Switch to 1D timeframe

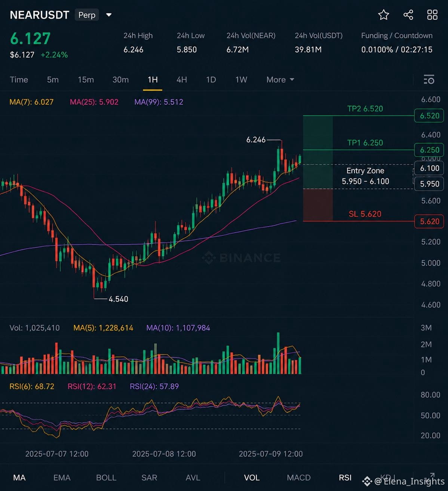click(211, 80)
